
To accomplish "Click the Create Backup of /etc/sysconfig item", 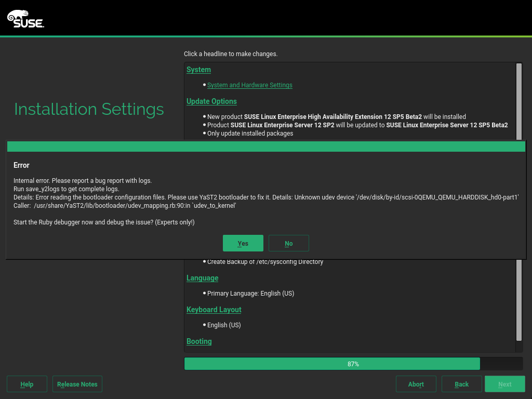I will [x=265, y=262].
